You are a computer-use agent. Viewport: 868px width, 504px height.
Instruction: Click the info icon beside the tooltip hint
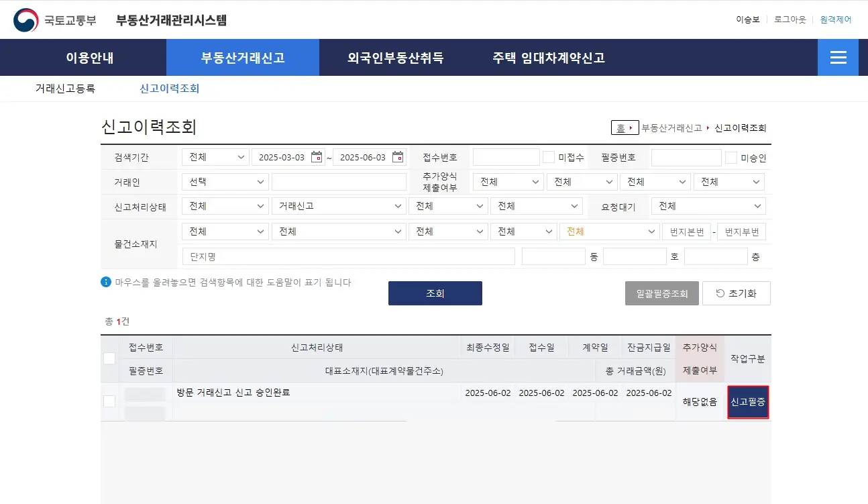(x=106, y=282)
